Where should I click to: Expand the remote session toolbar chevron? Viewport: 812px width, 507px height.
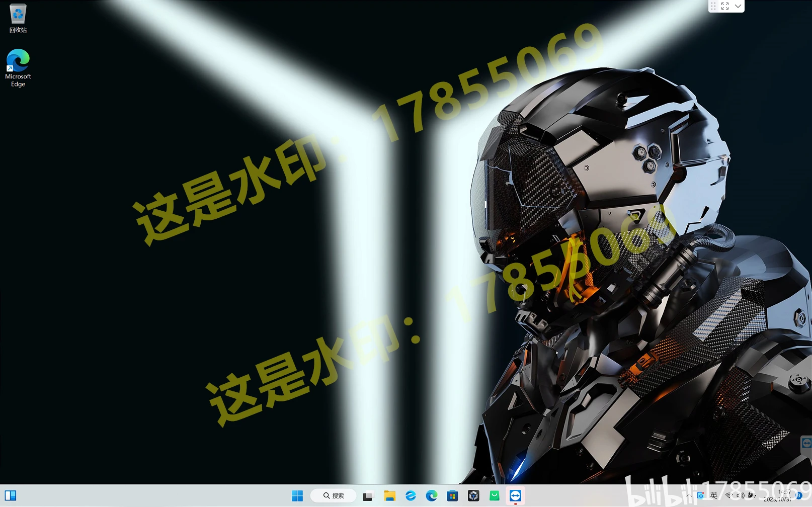[738, 6]
